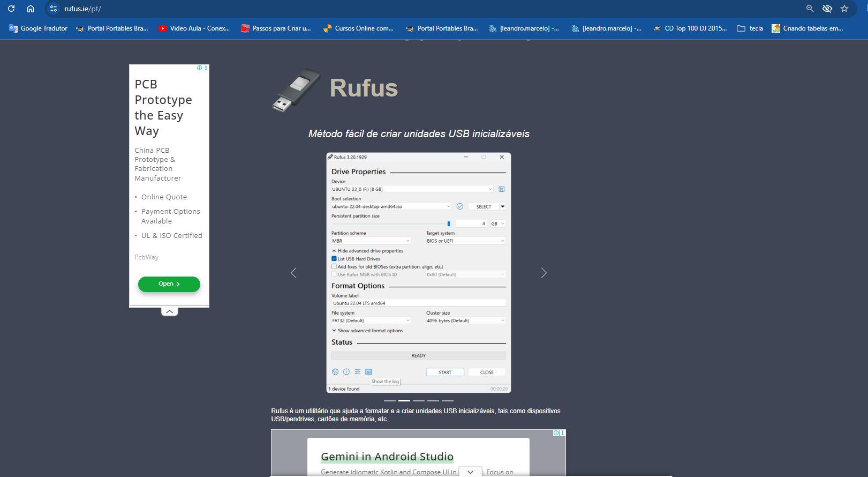This screenshot has height=477, width=868.
Task: Click the Show the log icon in Rufus
Action: tap(369, 372)
